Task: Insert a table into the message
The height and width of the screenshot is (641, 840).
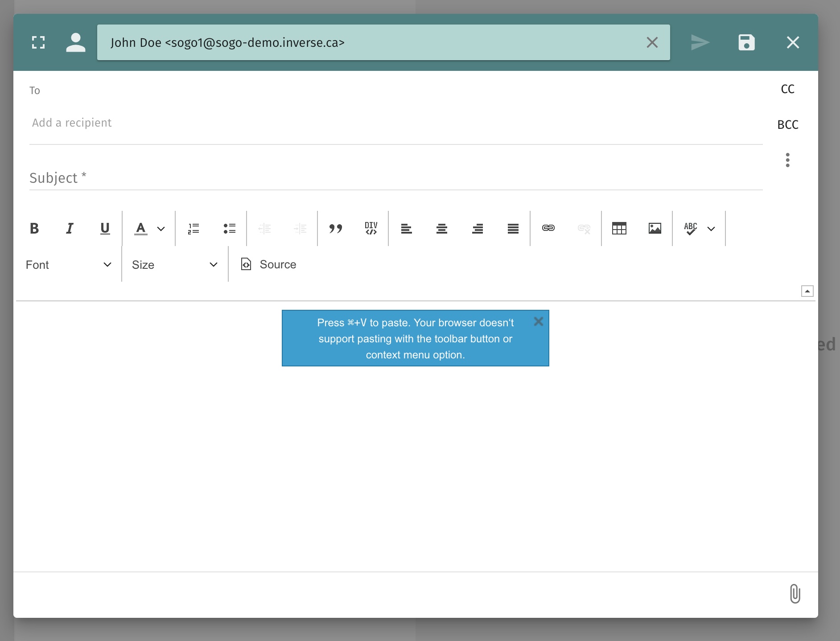Action: coord(619,228)
